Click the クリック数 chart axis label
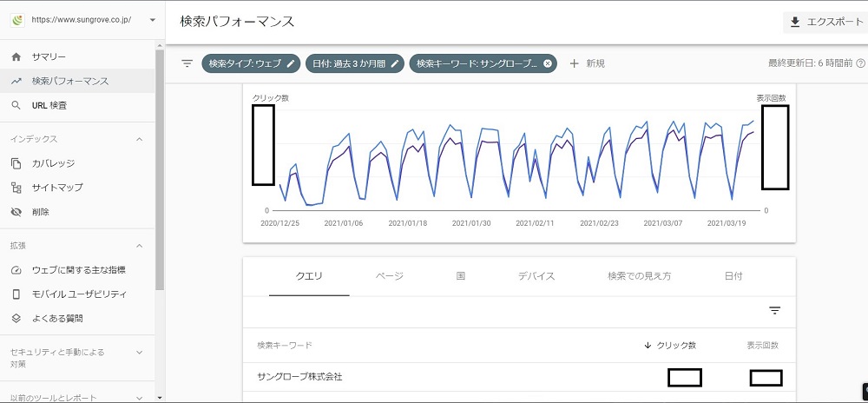The image size is (868, 403). click(x=270, y=98)
